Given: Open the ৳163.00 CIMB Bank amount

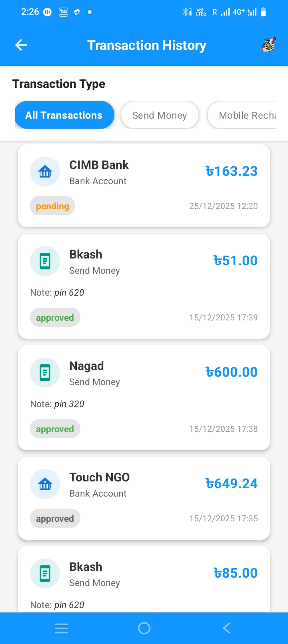Looking at the screenshot, I should tap(232, 171).
